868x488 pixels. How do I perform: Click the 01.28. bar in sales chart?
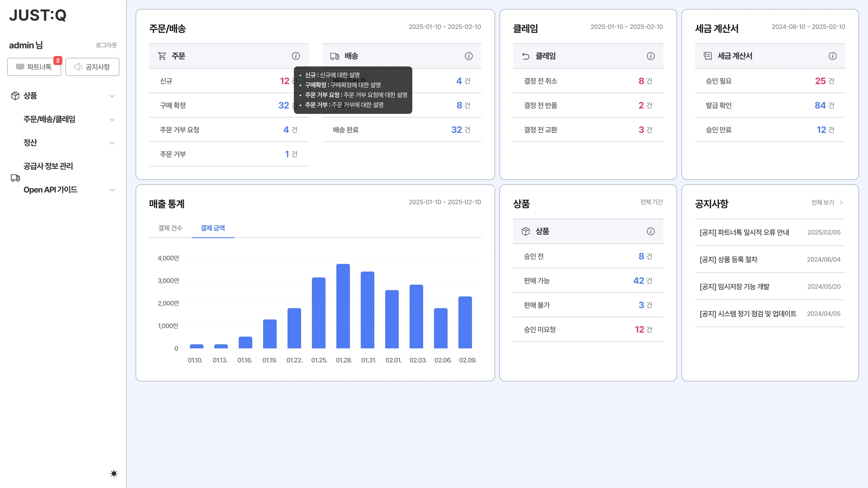point(343,306)
